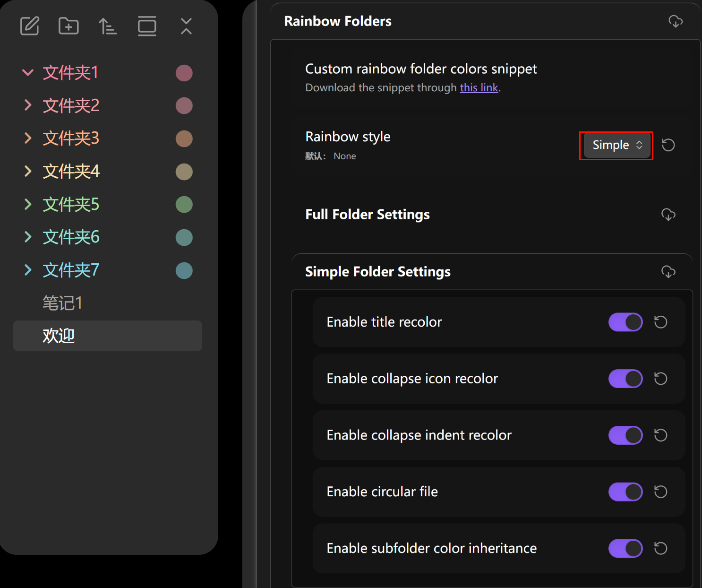Viewport: 702px width, 588px height.
Task: Disable Enable collapse icon recolor
Action: pos(625,379)
